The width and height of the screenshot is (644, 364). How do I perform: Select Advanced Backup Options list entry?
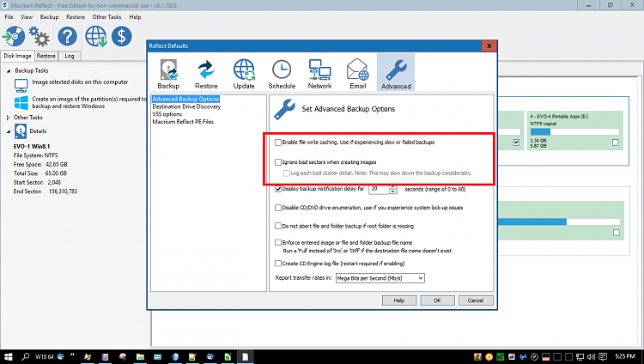coord(185,99)
